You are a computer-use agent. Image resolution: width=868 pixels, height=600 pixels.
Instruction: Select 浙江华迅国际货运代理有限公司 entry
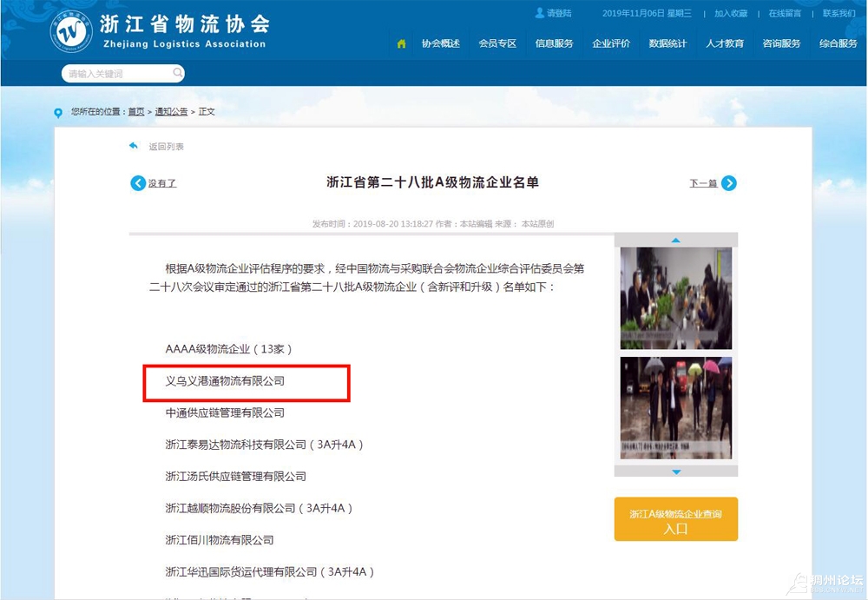click(270, 571)
